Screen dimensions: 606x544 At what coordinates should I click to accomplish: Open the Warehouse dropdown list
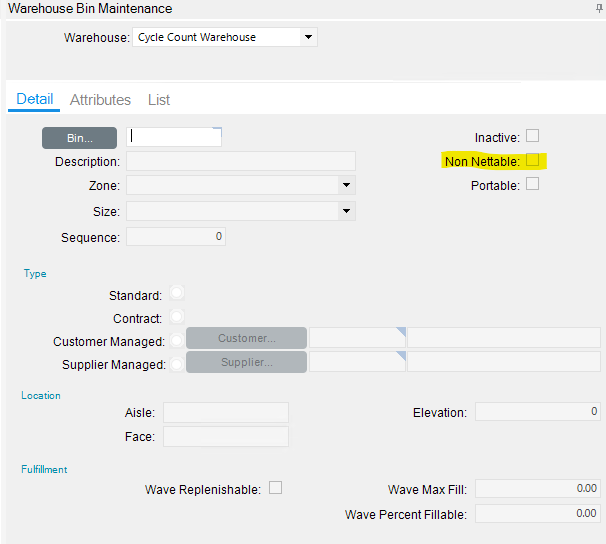308,38
